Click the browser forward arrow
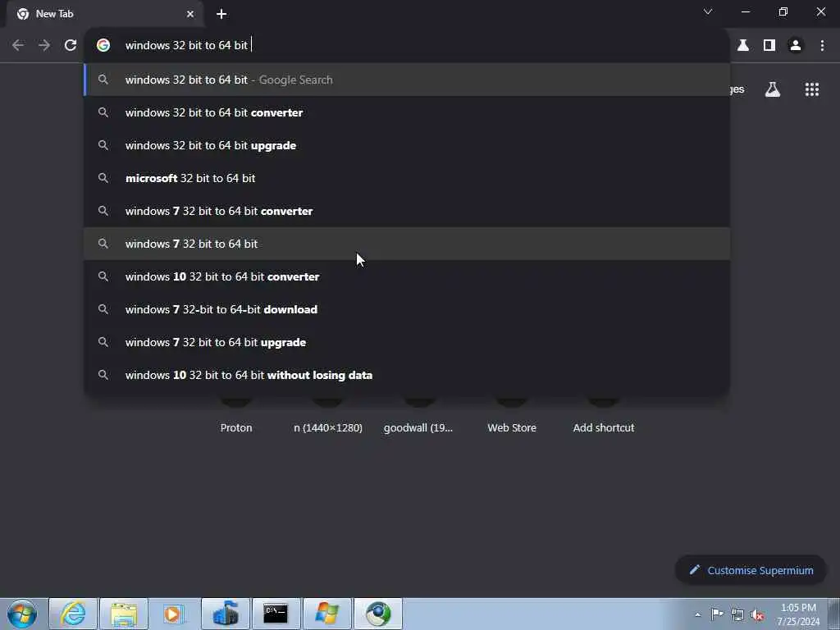 tap(44, 46)
